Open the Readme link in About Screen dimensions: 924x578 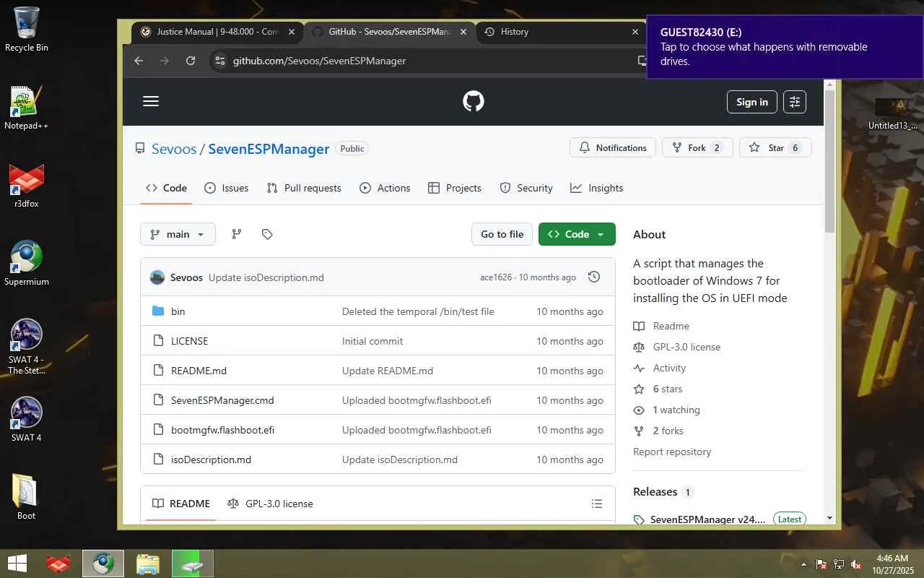[661, 326]
